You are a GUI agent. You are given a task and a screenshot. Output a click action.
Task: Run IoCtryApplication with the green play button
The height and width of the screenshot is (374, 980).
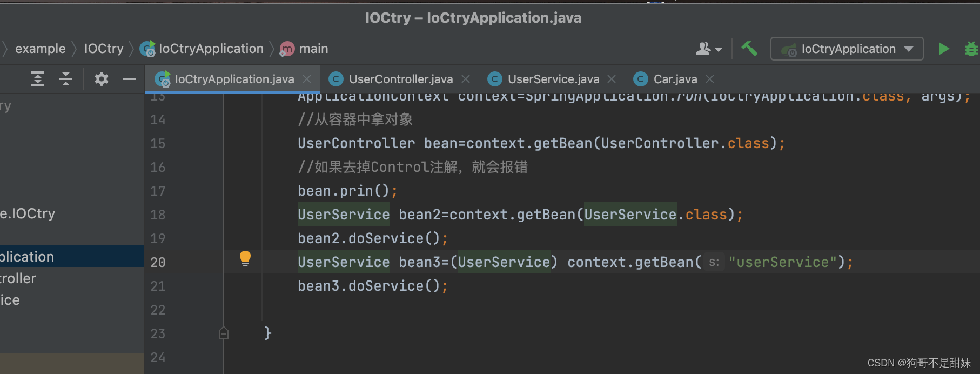coord(943,49)
